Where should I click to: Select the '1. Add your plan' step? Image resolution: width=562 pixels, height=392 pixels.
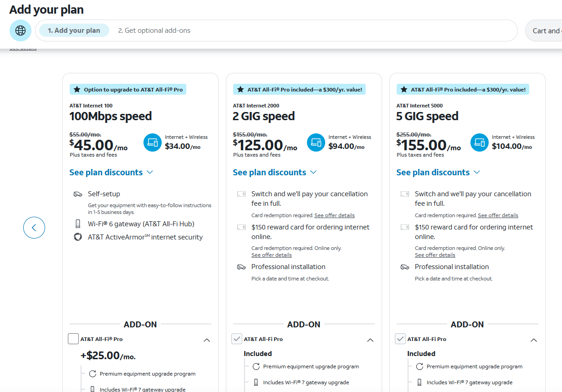(74, 31)
